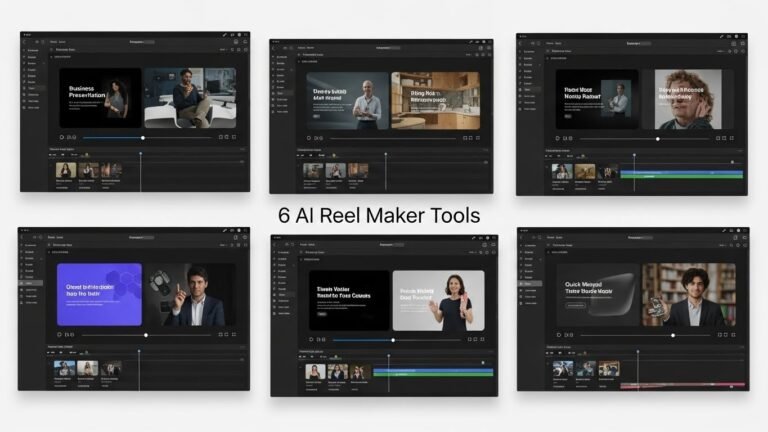Open the preview of woman in black T-shirt
768x432 pixels.
(x=439, y=300)
